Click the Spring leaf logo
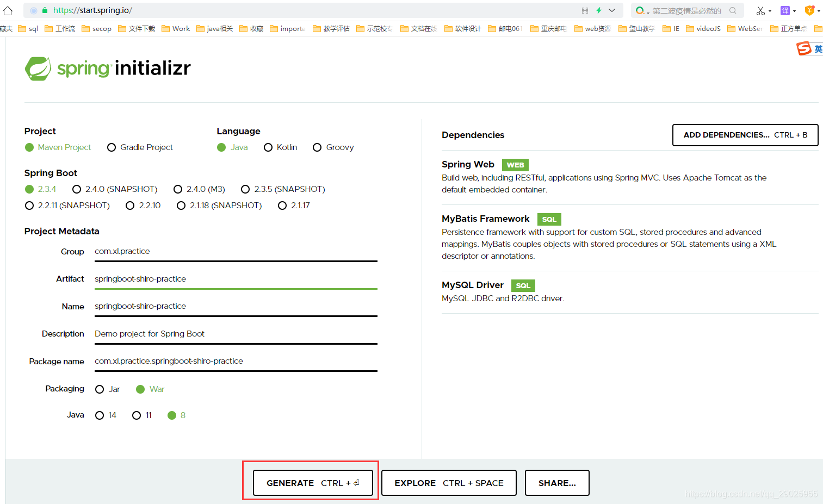 pos(38,69)
